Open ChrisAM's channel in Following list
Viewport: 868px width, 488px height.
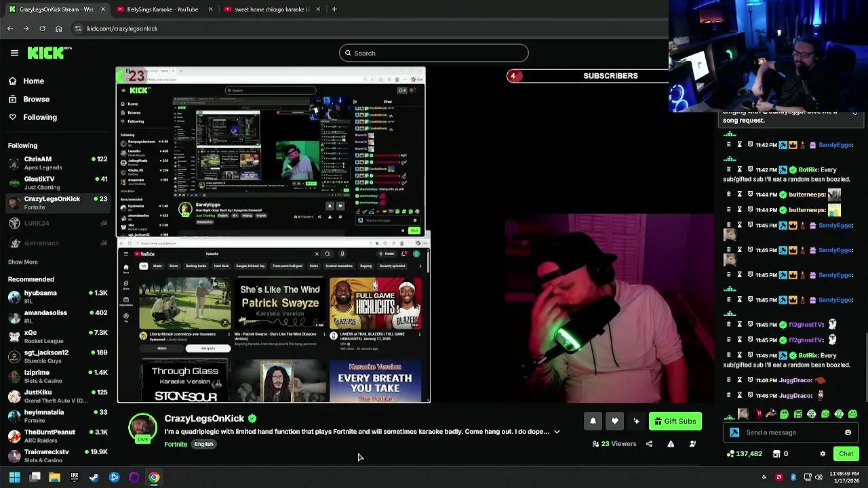click(x=58, y=163)
